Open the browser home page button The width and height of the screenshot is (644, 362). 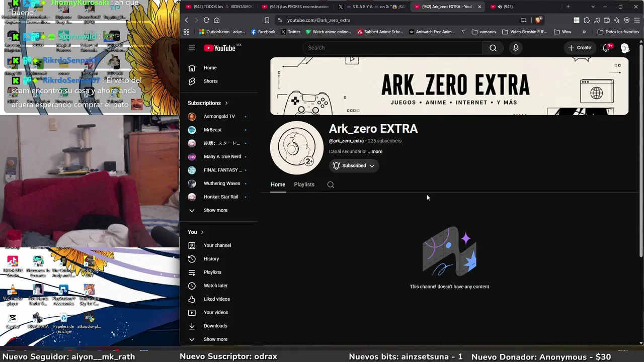217,20
